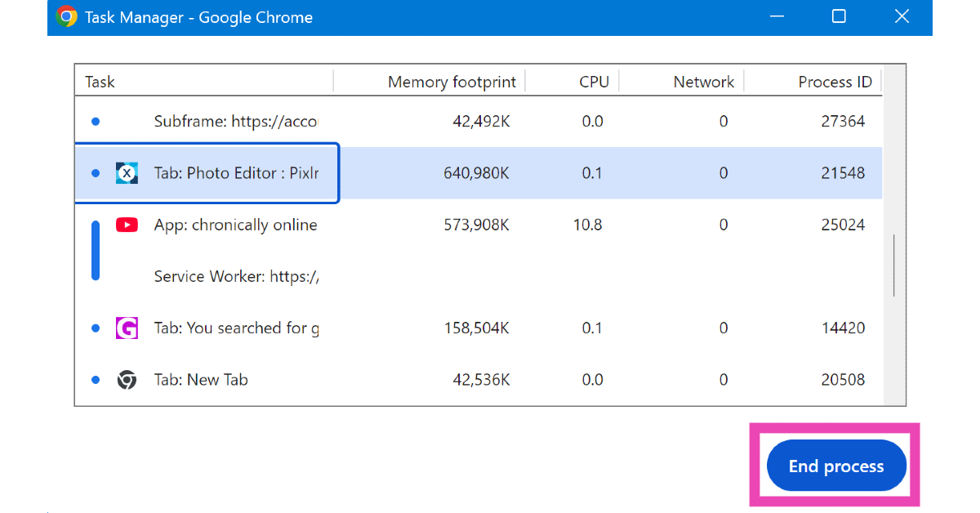The height and width of the screenshot is (513, 980).
Task: Click the vertical scrollbar thumb
Action: (x=894, y=265)
